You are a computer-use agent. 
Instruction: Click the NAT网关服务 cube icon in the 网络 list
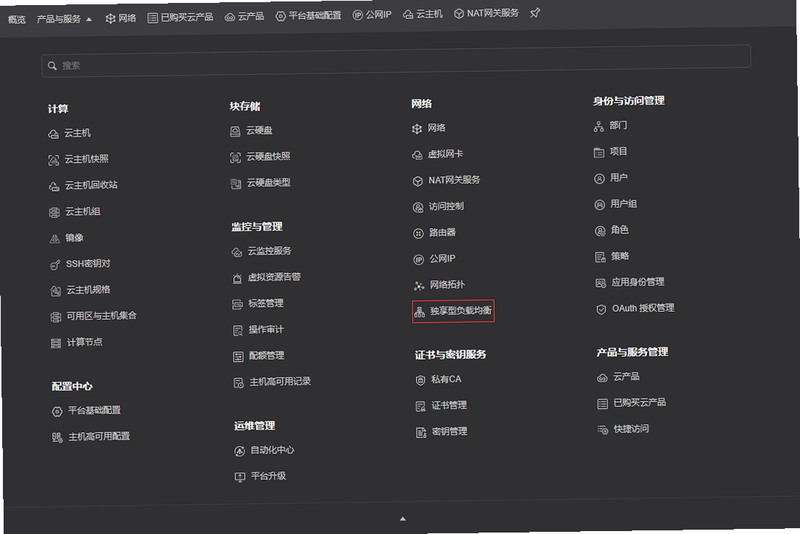tap(418, 181)
